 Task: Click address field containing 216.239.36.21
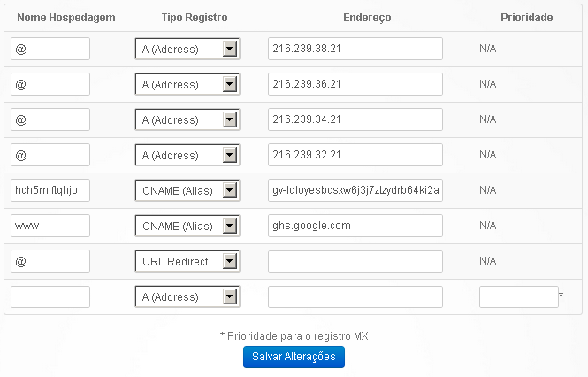click(355, 84)
